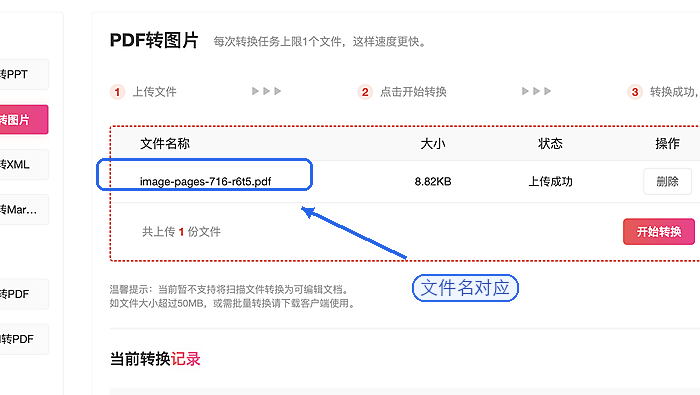Click the PDF转图片 page heading

[x=154, y=41]
